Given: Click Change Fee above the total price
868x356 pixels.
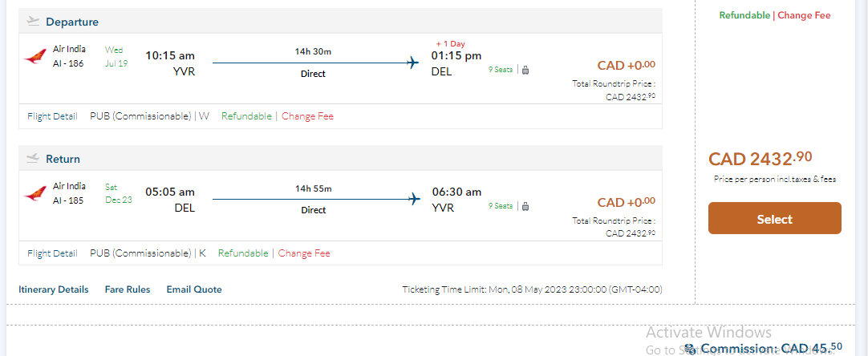Looking at the screenshot, I should click(x=804, y=15).
